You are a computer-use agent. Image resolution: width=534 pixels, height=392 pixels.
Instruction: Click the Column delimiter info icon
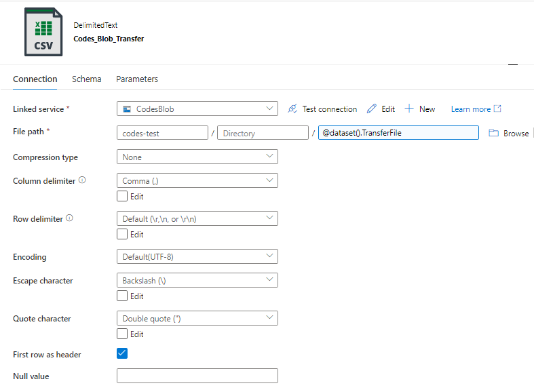82,180
